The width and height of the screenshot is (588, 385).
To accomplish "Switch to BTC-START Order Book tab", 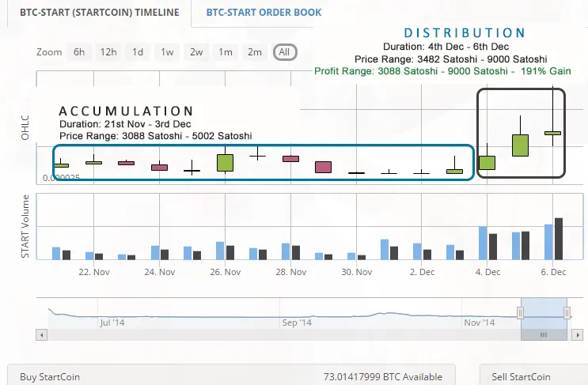I will (264, 13).
